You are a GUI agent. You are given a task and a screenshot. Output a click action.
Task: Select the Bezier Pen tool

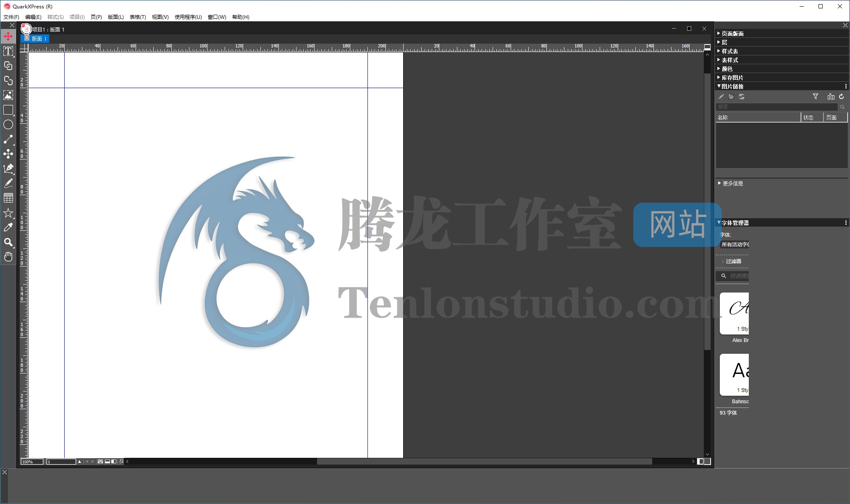(8, 169)
